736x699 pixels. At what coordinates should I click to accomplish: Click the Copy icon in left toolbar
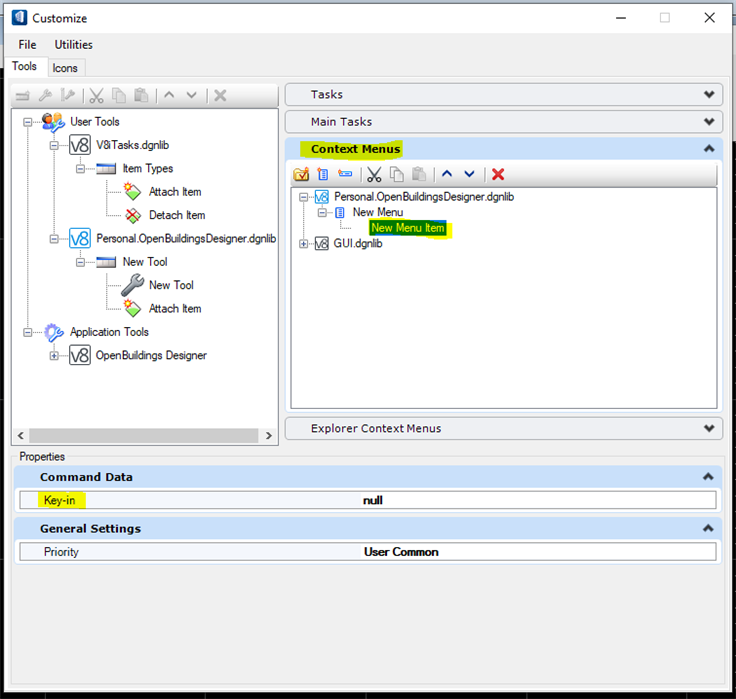click(119, 96)
